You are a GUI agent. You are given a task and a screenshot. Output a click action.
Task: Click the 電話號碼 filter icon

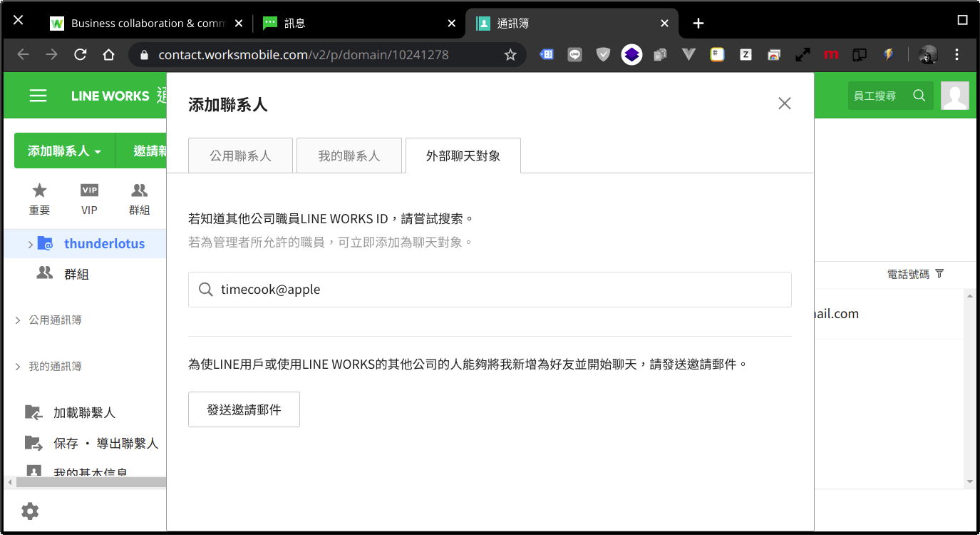[939, 273]
